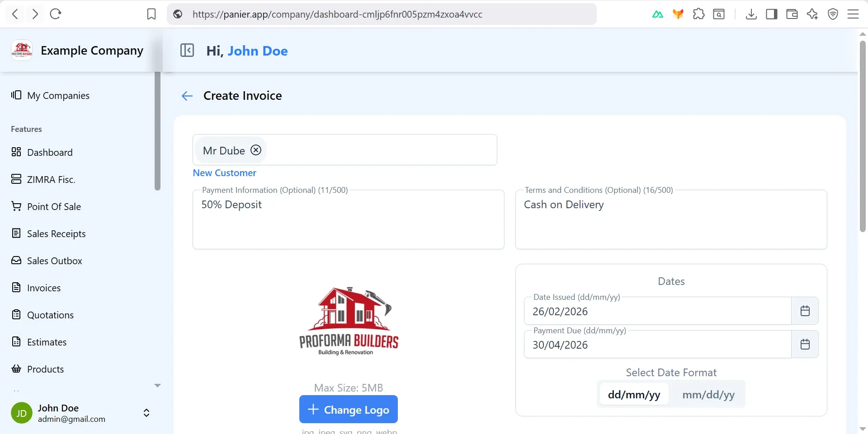This screenshot has width=868, height=434.
Task: Click the John Doe name in header
Action: pyautogui.click(x=258, y=51)
